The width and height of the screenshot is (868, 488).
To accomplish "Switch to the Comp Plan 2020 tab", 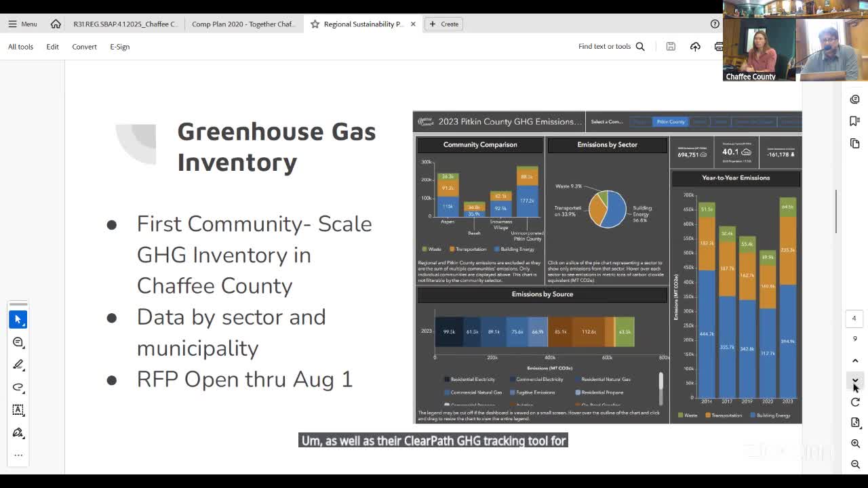I will [244, 24].
